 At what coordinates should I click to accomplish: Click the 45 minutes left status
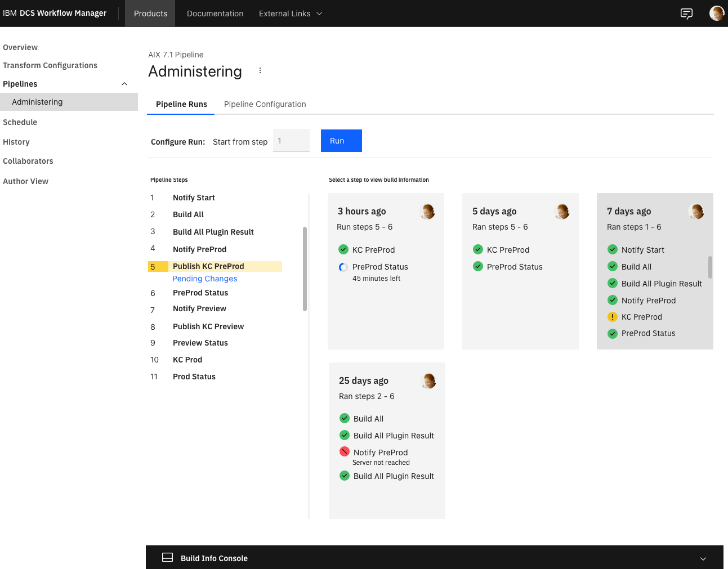(x=377, y=279)
